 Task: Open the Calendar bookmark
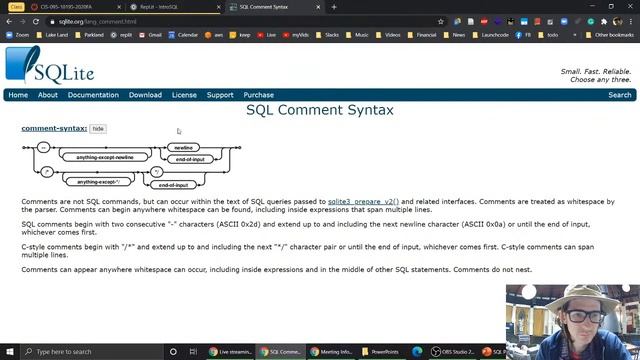183,35
